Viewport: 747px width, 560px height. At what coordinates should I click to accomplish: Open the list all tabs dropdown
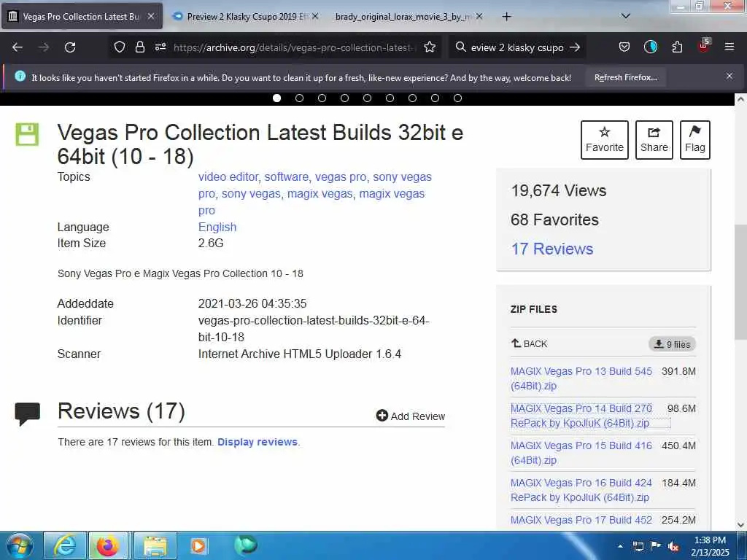[x=626, y=16]
